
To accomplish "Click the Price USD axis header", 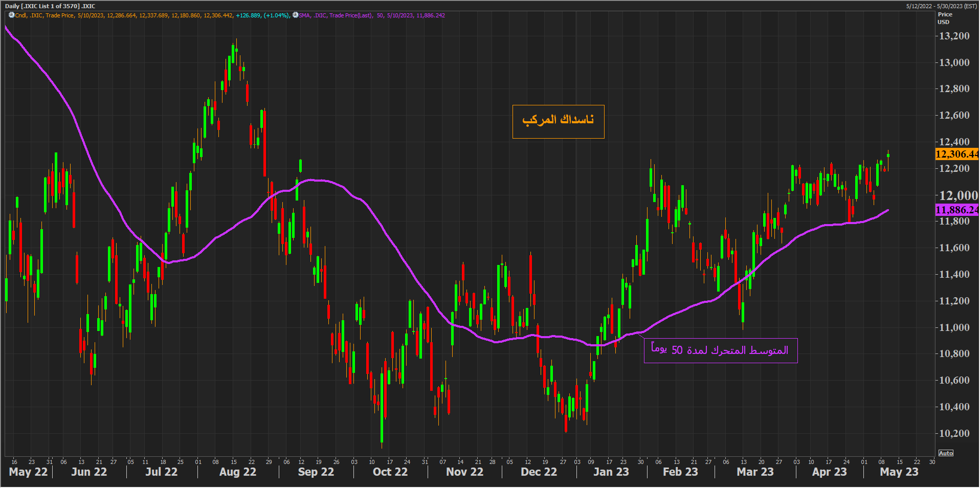I will point(944,18).
